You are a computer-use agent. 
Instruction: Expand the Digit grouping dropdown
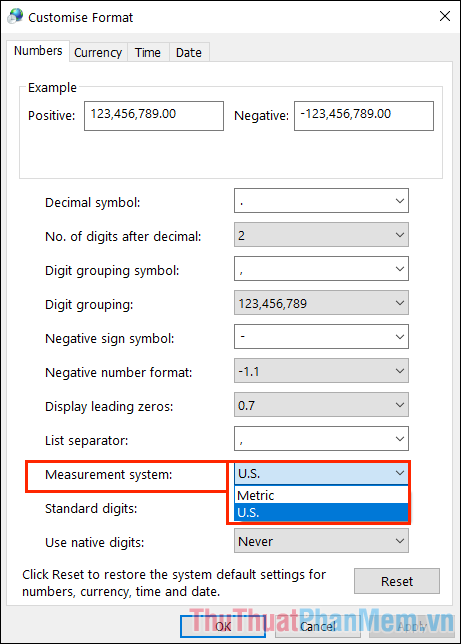(321, 303)
